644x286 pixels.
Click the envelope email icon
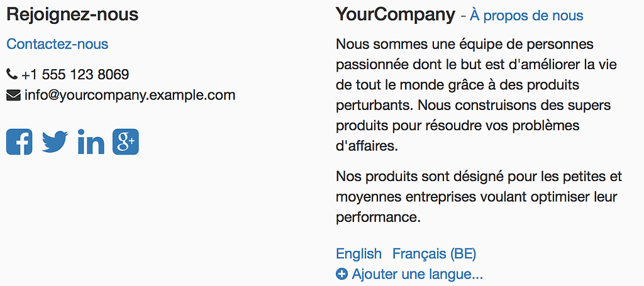click(13, 96)
